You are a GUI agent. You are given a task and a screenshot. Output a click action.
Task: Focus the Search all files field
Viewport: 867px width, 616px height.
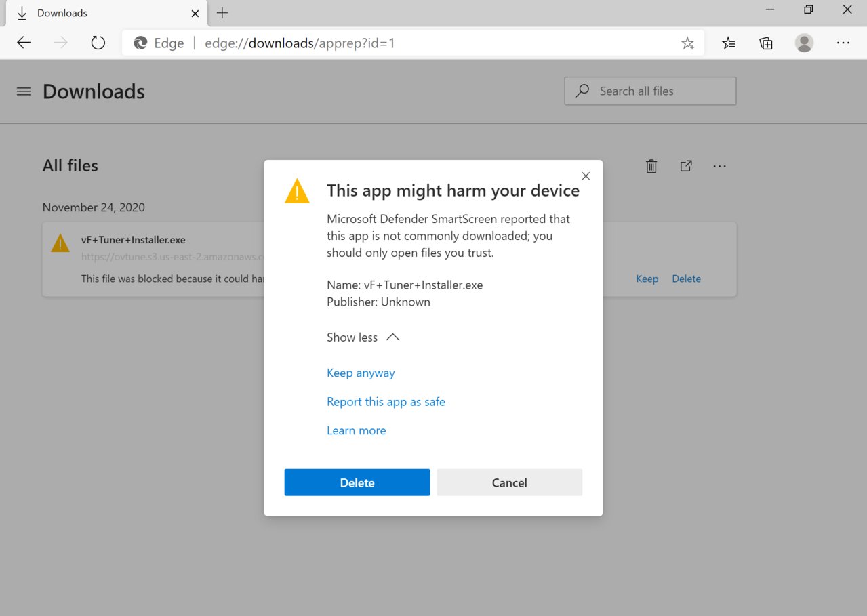coord(650,91)
